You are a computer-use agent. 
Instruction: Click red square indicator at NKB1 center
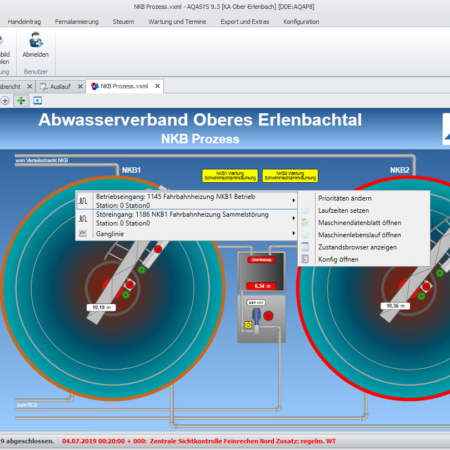[x=130, y=285]
